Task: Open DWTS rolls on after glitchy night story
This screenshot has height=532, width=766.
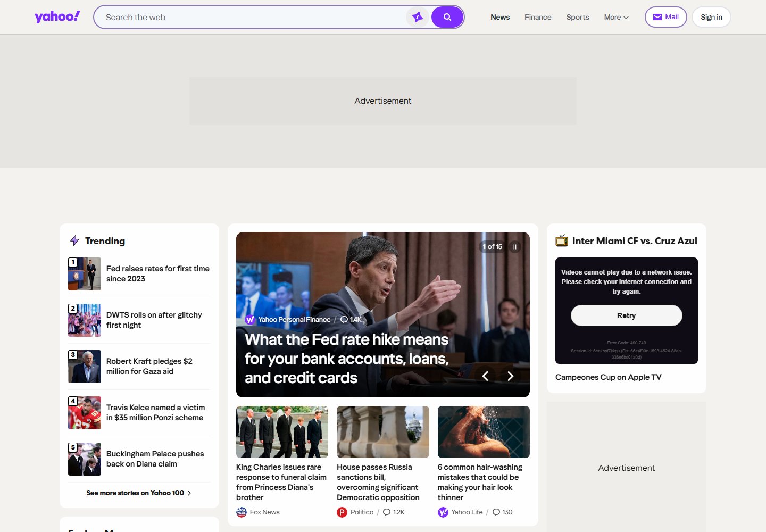Action: point(154,320)
